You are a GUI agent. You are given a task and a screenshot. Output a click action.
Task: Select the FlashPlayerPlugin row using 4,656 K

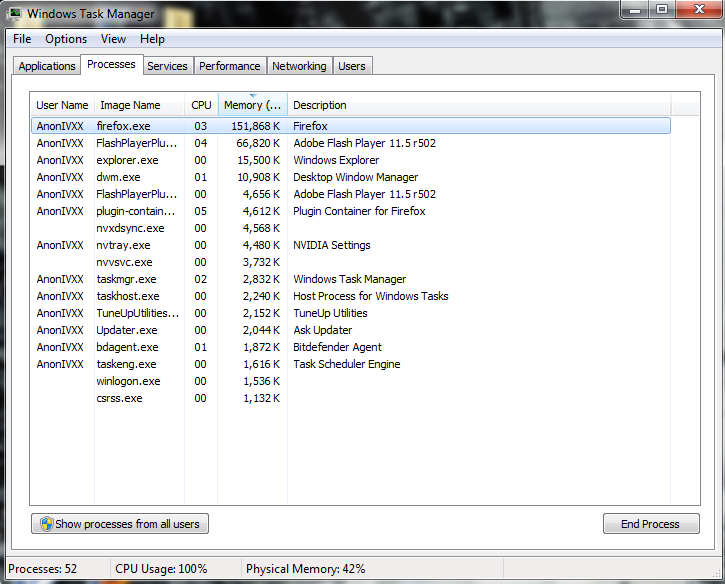[x=351, y=194]
